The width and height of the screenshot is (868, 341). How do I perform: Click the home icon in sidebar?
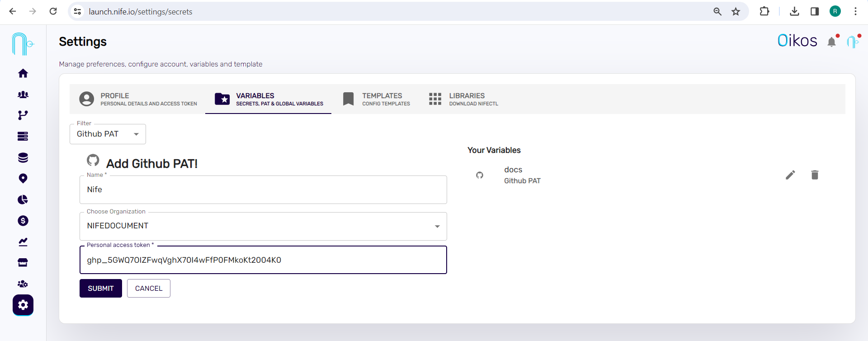23,73
